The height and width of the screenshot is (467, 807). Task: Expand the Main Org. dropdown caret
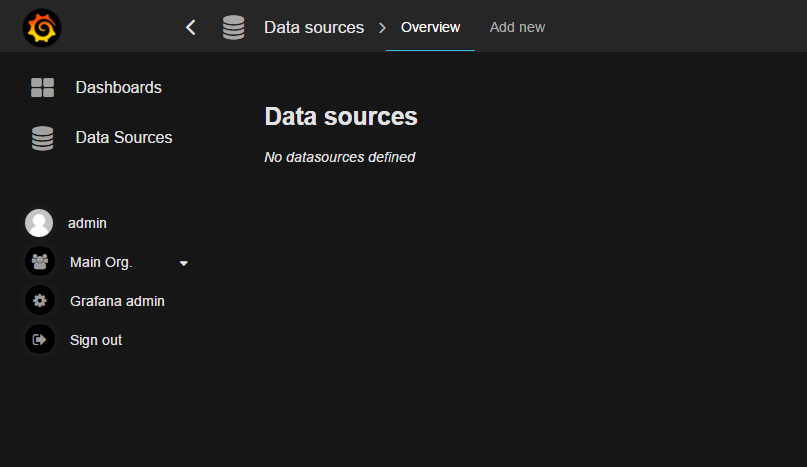click(x=183, y=263)
